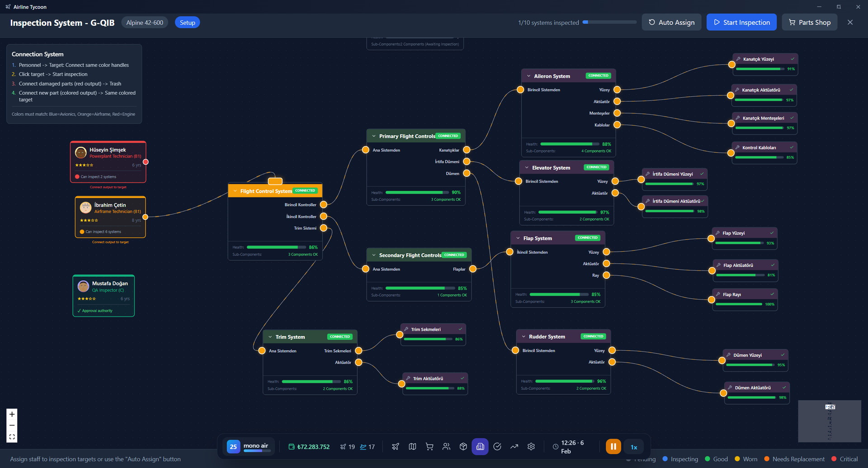Pause the game with orange pause button

pos(613,447)
